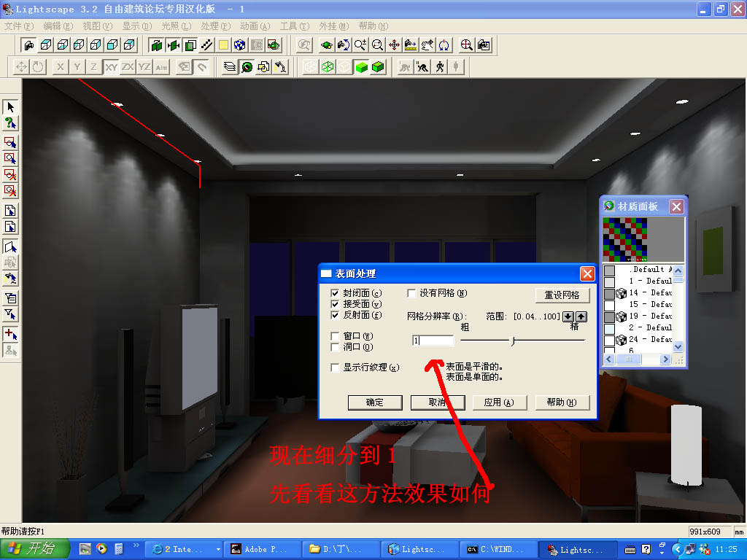Viewport: 747px width, 560px height.
Task: Click the red plus add-selection tool
Action: [x=10, y=334]
